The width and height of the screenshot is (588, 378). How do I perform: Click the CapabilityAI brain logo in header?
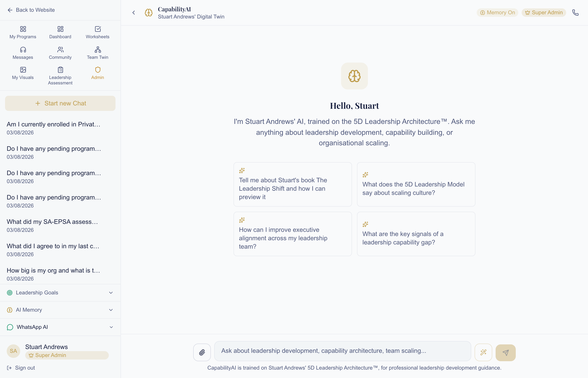click(x=148, y=13)
